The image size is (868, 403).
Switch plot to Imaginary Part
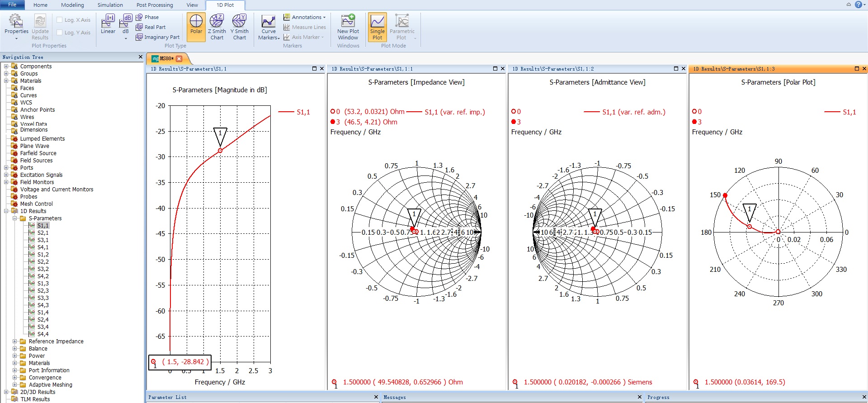(x=157, y=37)
